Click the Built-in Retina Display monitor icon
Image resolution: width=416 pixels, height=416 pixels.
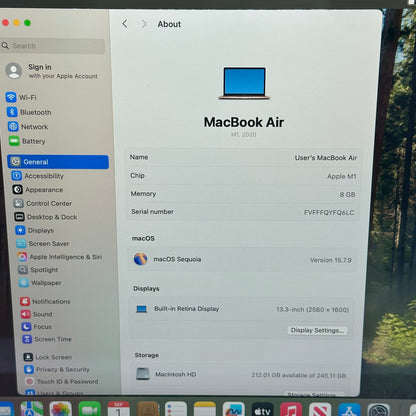pyautogui.click(x=142, y=309)
